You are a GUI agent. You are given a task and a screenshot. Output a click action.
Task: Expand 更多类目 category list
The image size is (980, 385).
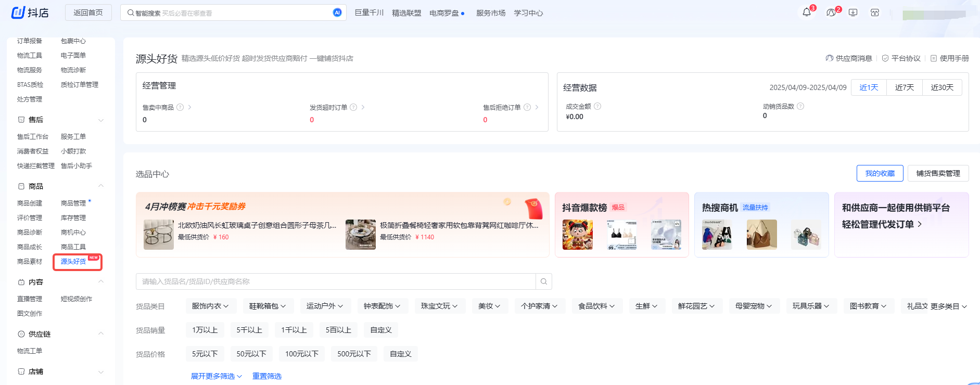(949, 306)
